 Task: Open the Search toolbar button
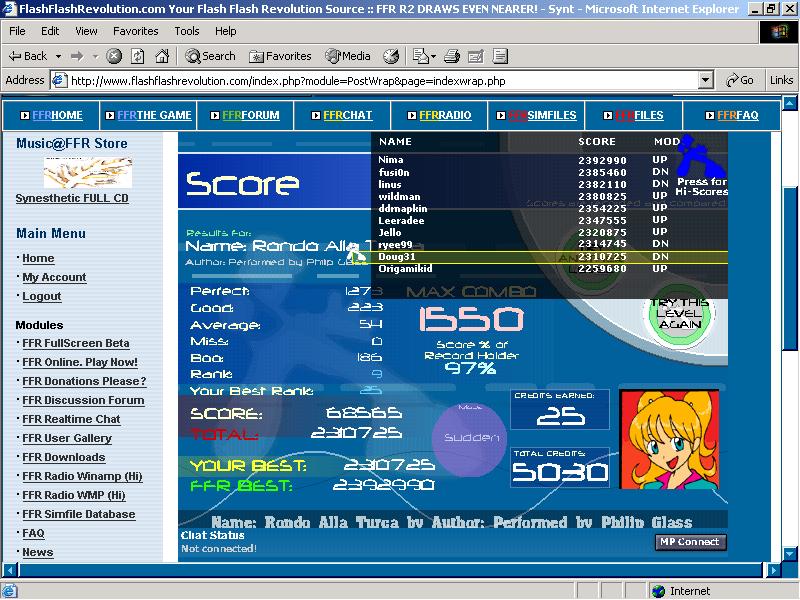(211, 56)
